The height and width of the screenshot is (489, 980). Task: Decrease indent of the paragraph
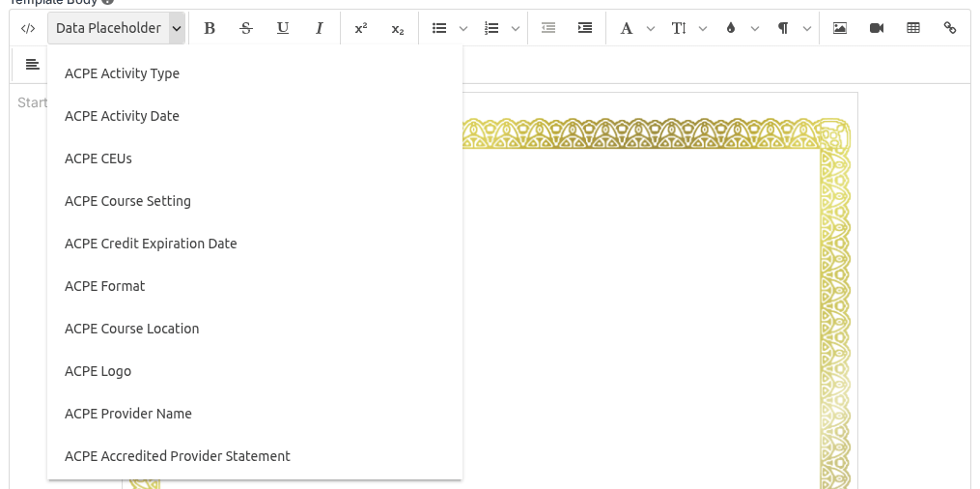tap(548, 28)
